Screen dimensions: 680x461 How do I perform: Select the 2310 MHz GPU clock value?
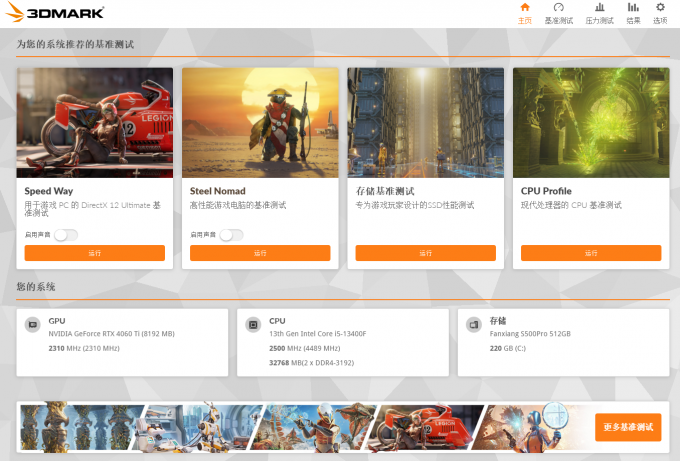click(x=84, y=348)
